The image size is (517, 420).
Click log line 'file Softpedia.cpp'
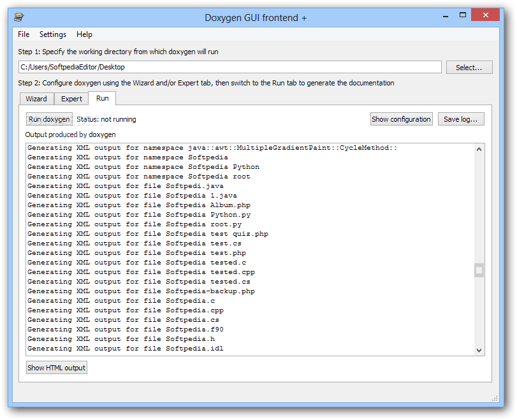pyautogui.click(x=126, y=310)
